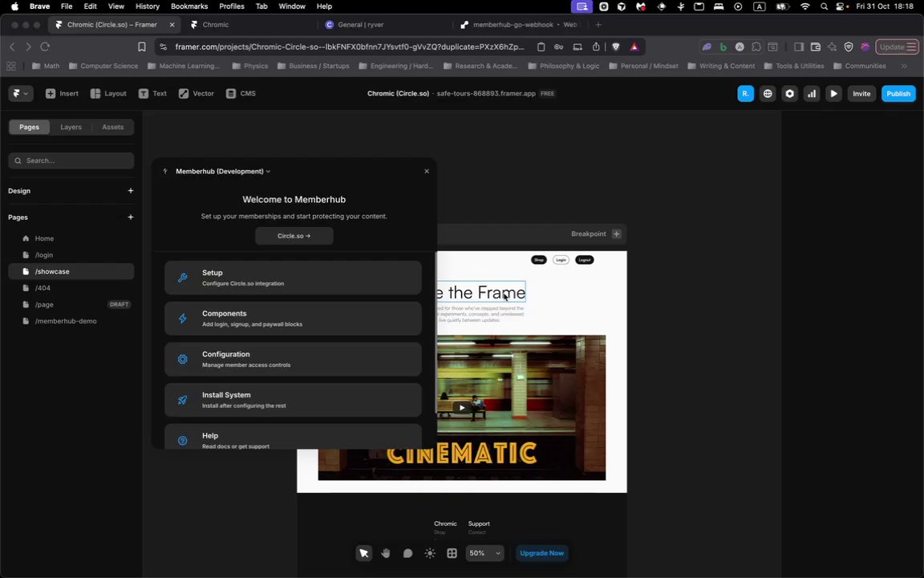Open the Framer logo main menu
924x578 pixels.
coord(21,93)
